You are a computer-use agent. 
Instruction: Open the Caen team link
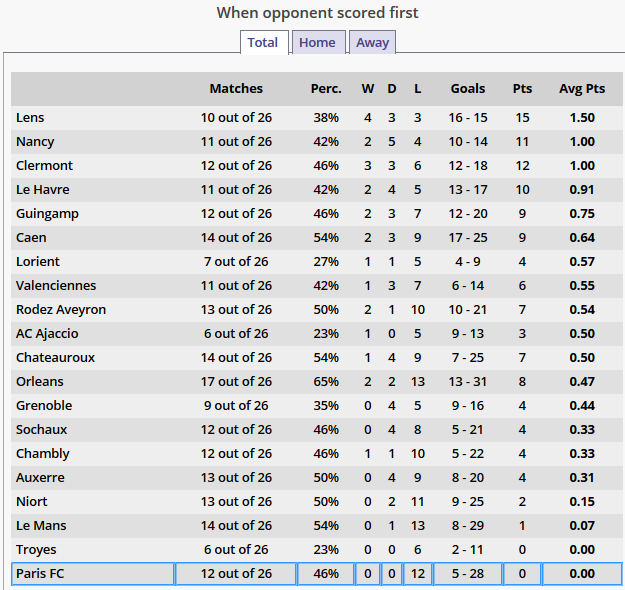point(31,238)
